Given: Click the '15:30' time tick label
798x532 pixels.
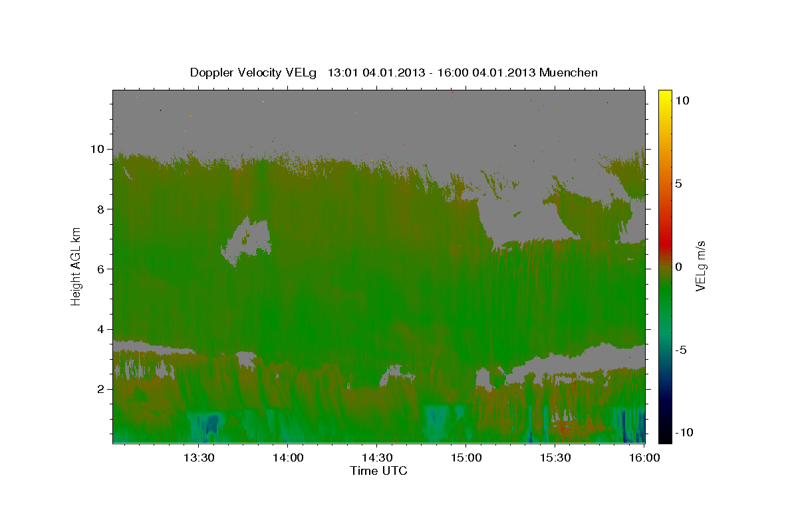Looking at the screenshot, I should [556, 458].
